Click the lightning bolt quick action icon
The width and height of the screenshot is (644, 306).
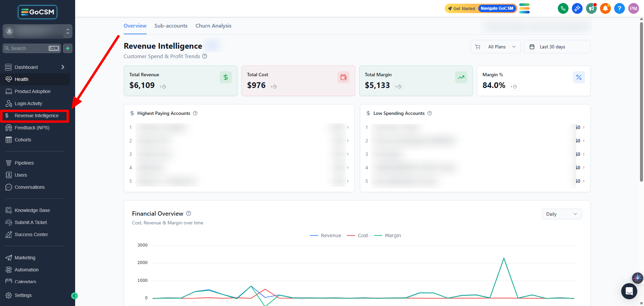68,48
